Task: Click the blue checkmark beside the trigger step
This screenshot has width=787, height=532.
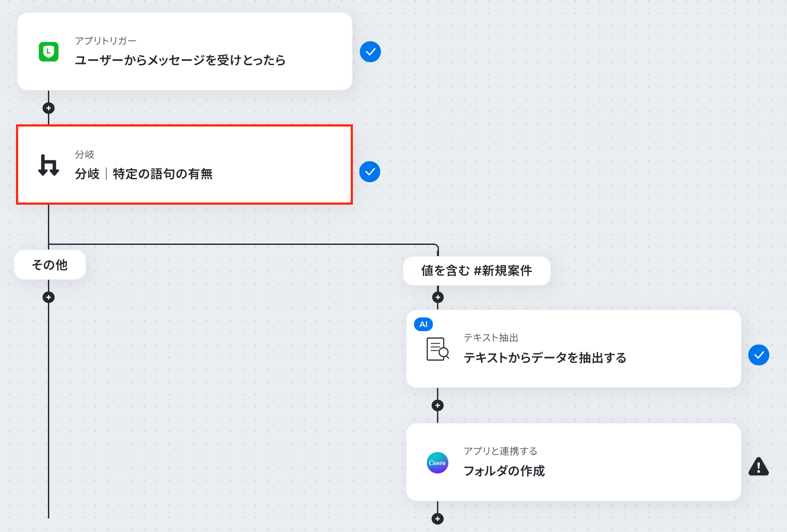Action: pos(370,52)
